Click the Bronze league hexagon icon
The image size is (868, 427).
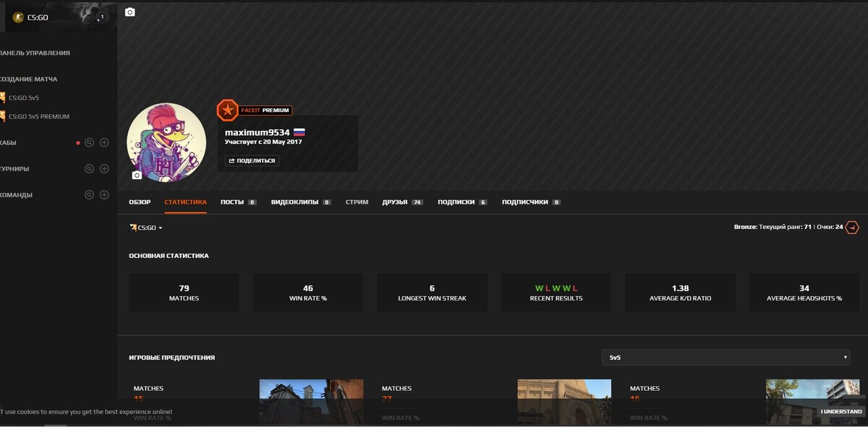click(853, 227)
